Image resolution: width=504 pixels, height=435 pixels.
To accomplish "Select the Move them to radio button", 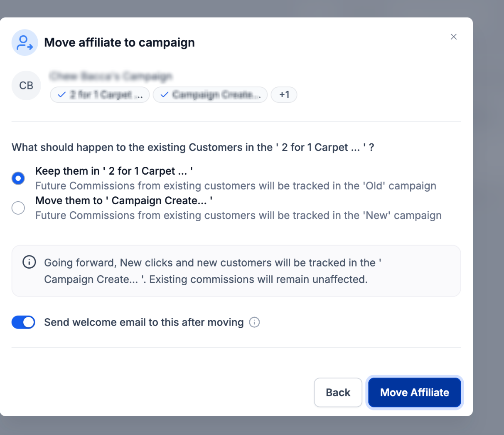I will 18,208.
